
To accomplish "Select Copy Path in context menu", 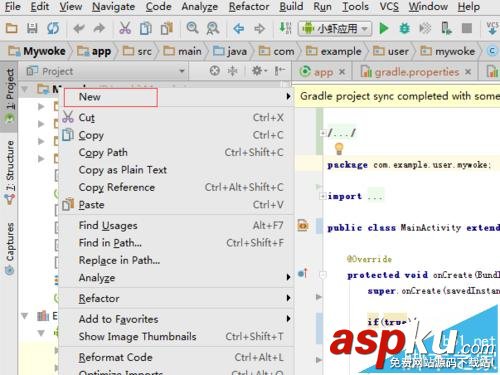I will [x=177, y=153].
